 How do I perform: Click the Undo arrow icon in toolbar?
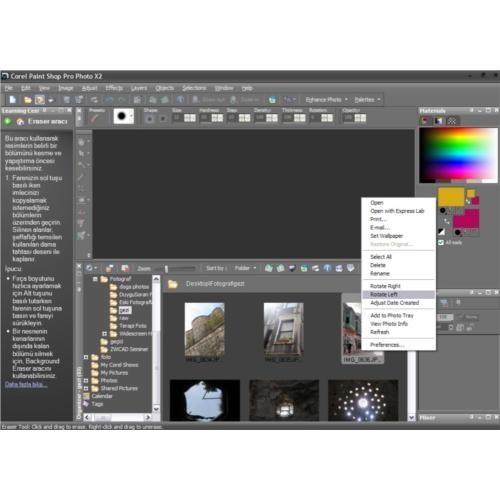coord(109,100)
